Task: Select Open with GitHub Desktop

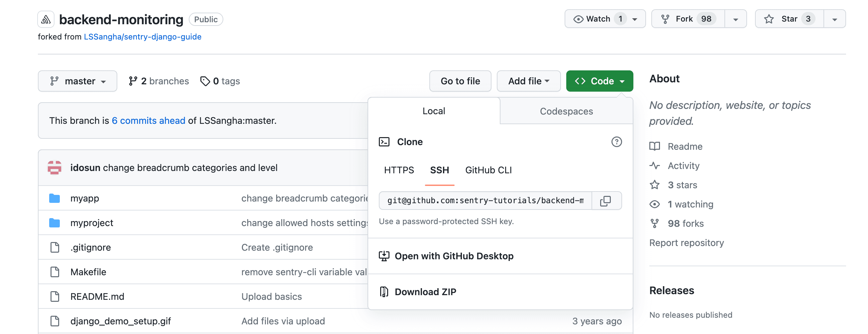Action: pos(455,256)
